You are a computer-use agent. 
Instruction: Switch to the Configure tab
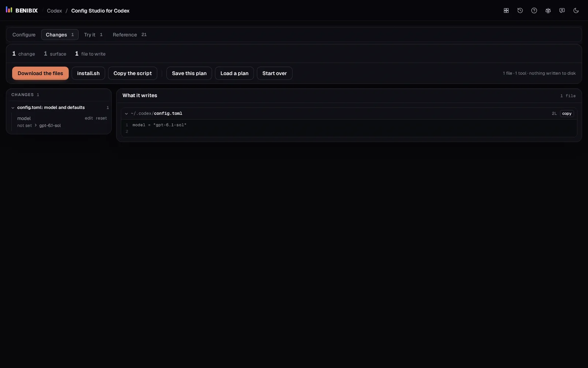tap(24, 35)
